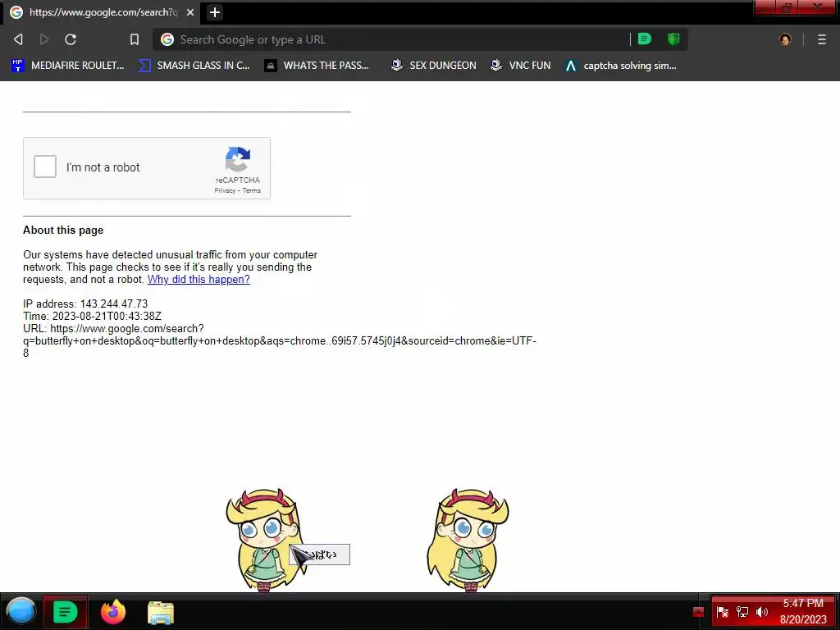The height and width of the screenshot is (630, 840).
Task: Open the reCAPTCHA Terms link
Action: tap(251, 190)
